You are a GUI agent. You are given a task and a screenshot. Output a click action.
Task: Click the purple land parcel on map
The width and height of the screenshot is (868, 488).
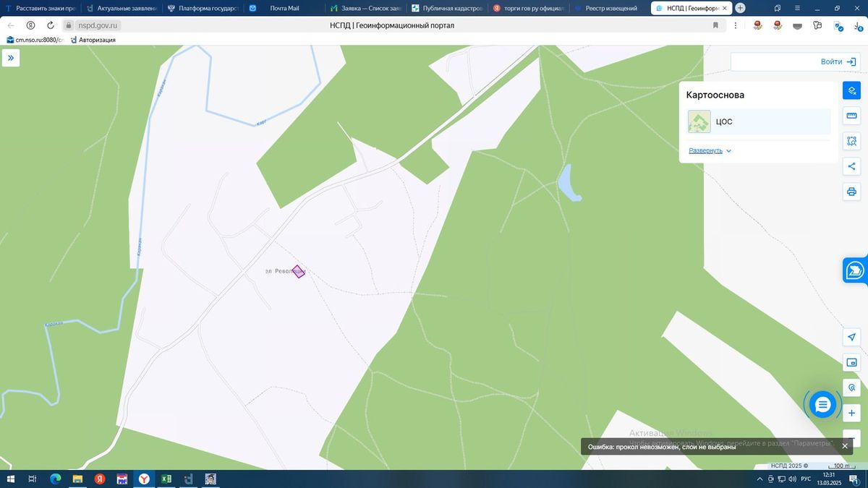[299, 272]
